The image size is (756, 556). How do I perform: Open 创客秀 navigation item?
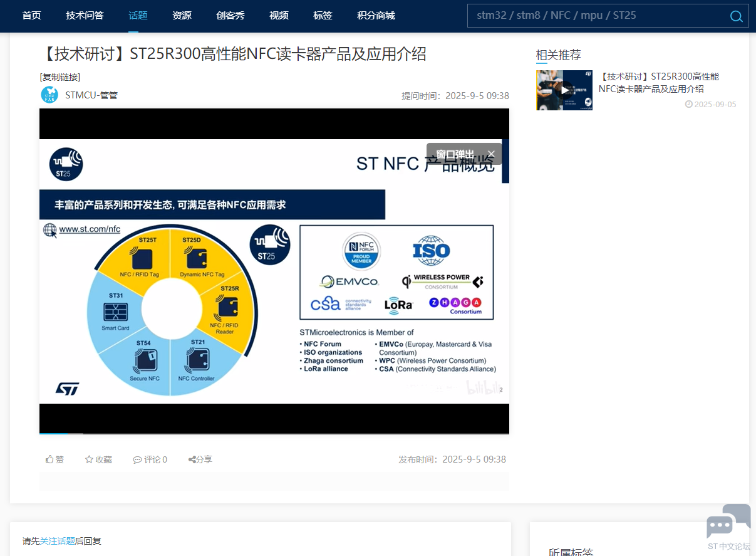coord(230,16)
